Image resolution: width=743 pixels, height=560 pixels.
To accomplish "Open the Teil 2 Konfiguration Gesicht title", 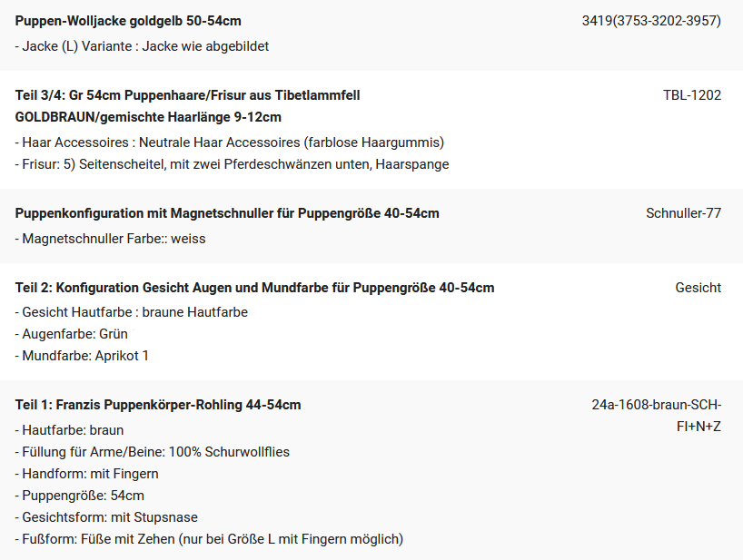I will coord(254,288).
